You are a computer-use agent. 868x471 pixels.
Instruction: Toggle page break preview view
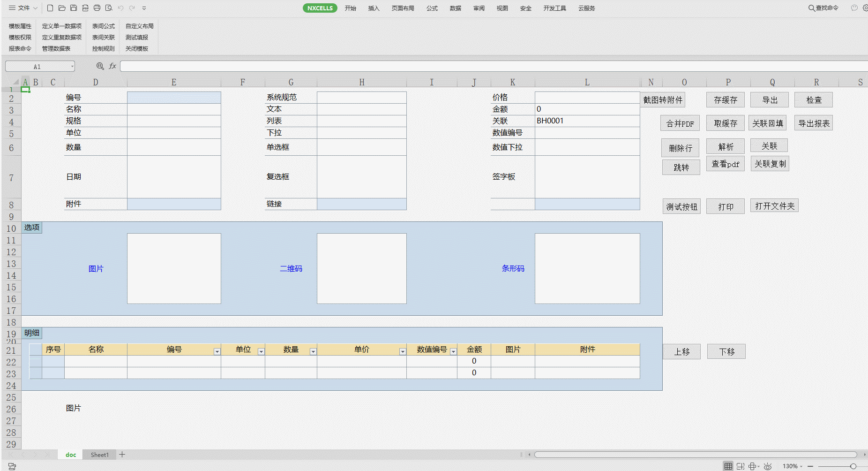click(741, 466)
